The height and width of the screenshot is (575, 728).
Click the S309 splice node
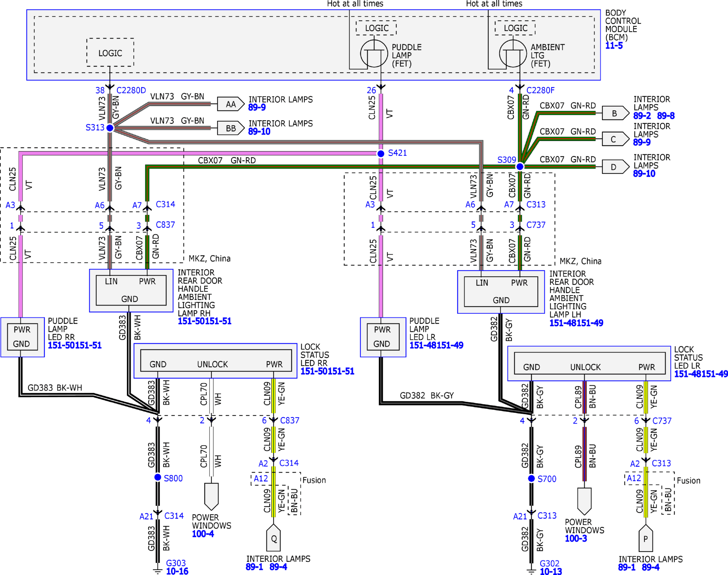520,166
